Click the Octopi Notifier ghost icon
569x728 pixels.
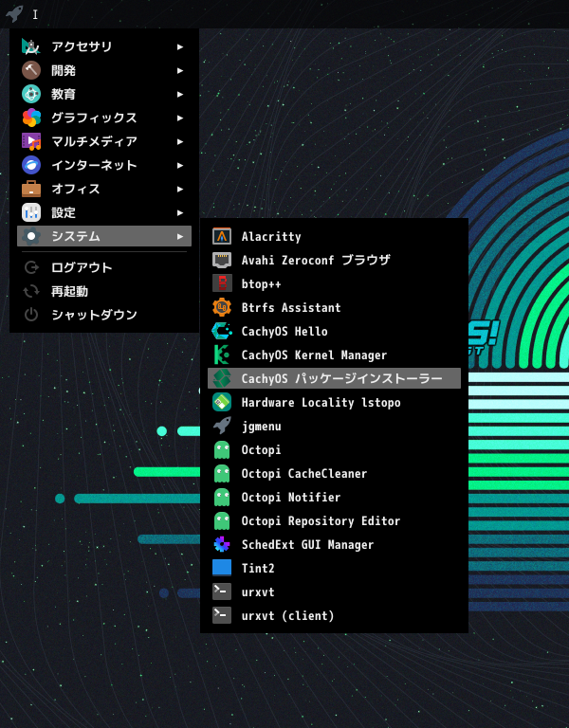pos(222,497)
